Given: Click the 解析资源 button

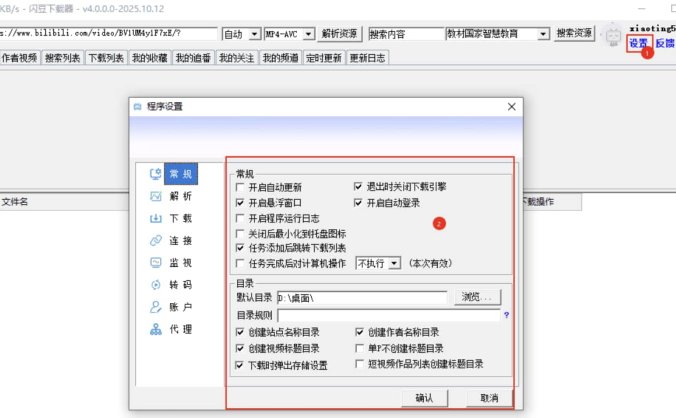Looking at the screenshot, I should [x=339, y=34].
